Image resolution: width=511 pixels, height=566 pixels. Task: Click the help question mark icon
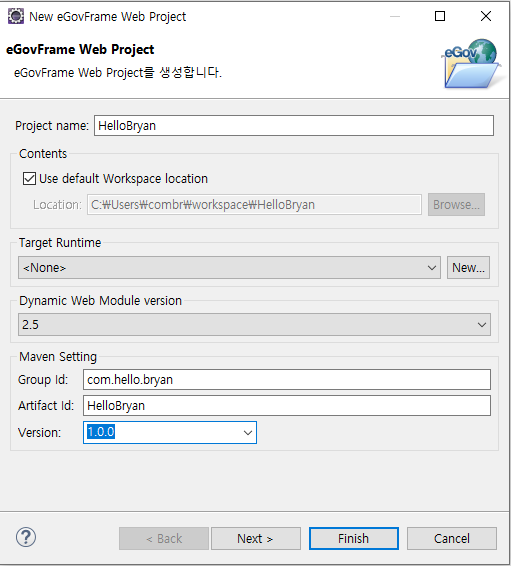coord(26,537)
